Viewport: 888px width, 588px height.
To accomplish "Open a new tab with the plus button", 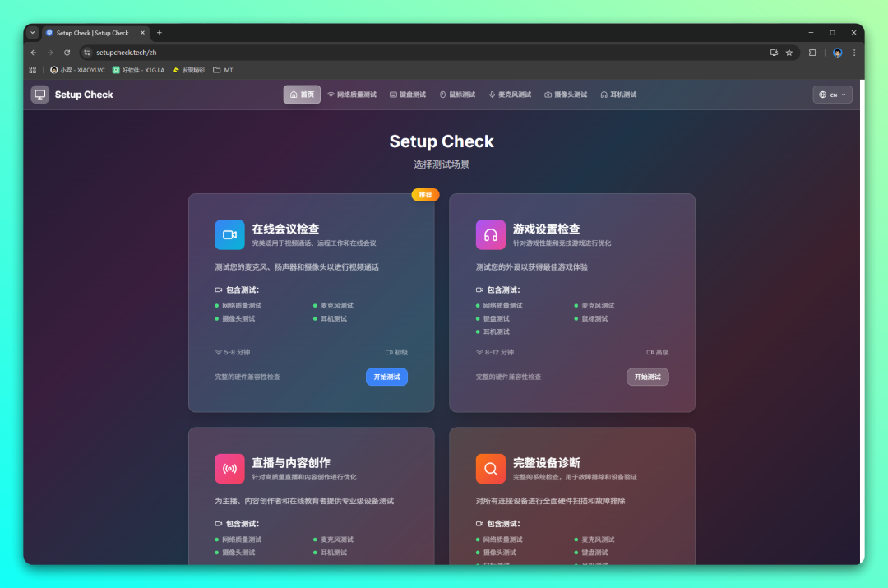I will coord(160,33).
